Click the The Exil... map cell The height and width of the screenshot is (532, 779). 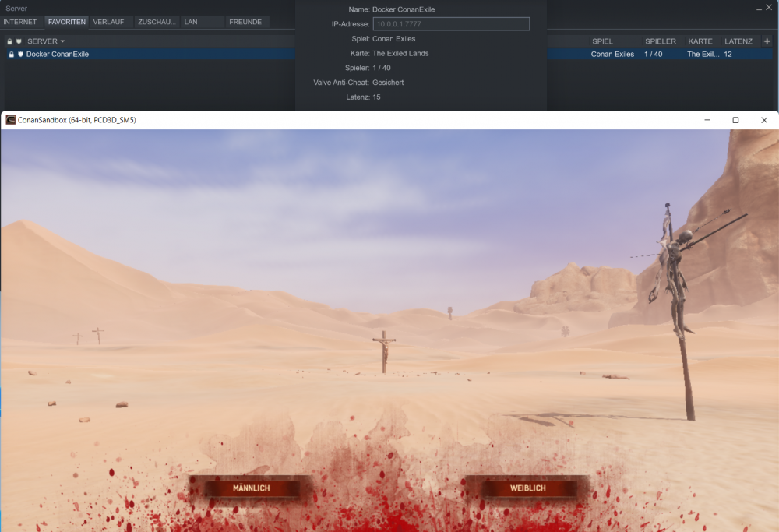pyautogui.click(x=703, y=55)
